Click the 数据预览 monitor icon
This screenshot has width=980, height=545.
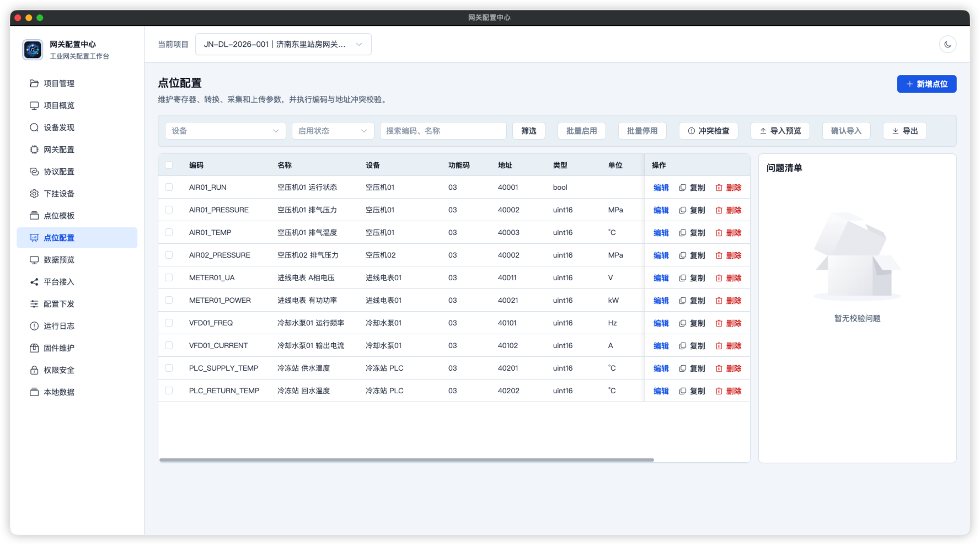(x=34, y=260)
